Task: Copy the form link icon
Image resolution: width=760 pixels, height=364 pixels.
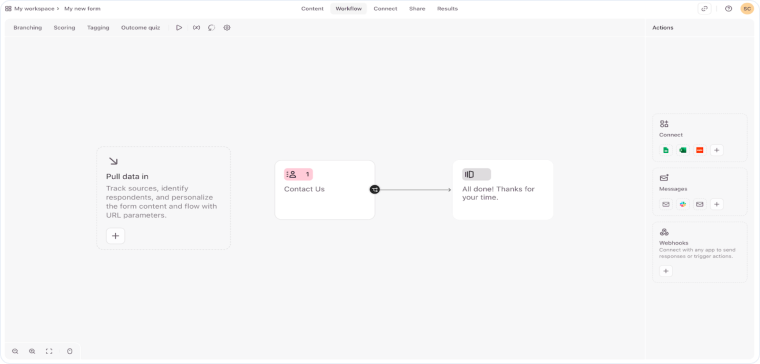Action: click(x=704, y=9)
